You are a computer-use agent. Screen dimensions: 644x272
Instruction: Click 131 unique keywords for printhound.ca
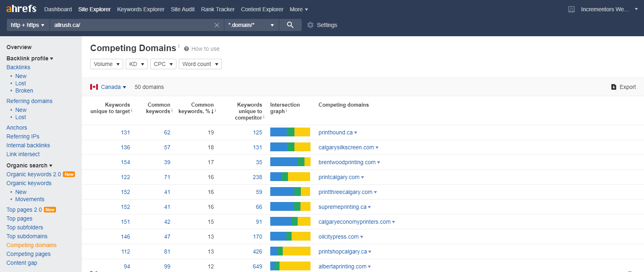pos(125,132)
